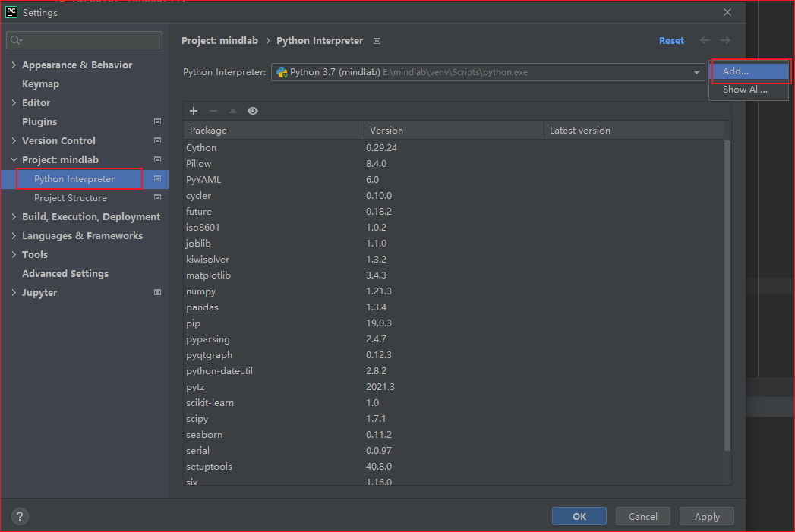Click the Reset link
This screenshot has height=532, width=795.
coord(671,40)
